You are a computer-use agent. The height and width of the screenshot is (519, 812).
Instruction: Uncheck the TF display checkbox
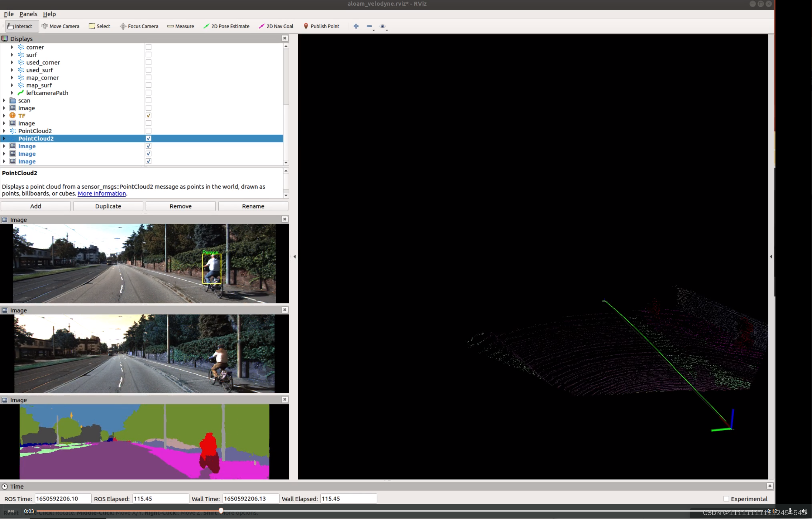click(x=148, y=116)
